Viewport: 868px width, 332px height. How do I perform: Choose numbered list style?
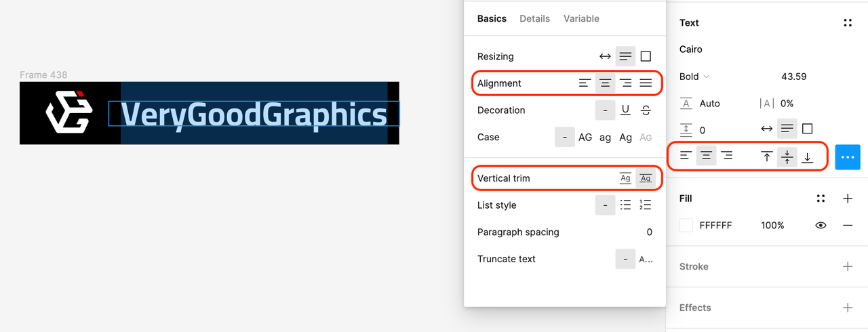pos(646,205)
